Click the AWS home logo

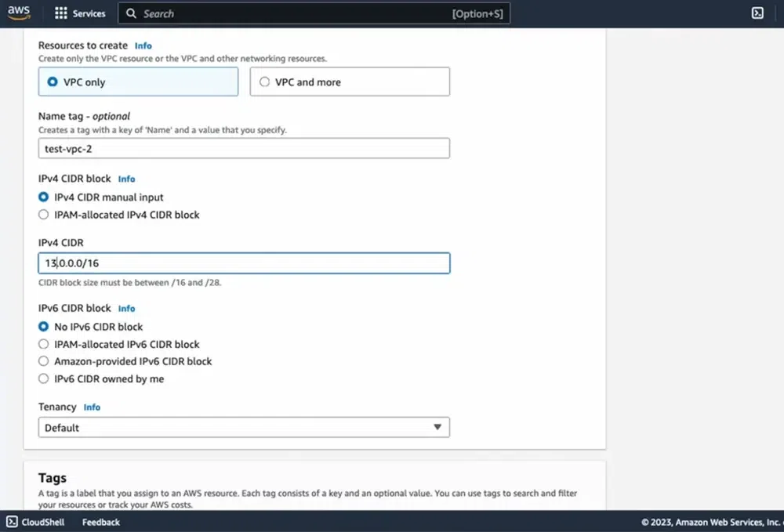(18, 12)
